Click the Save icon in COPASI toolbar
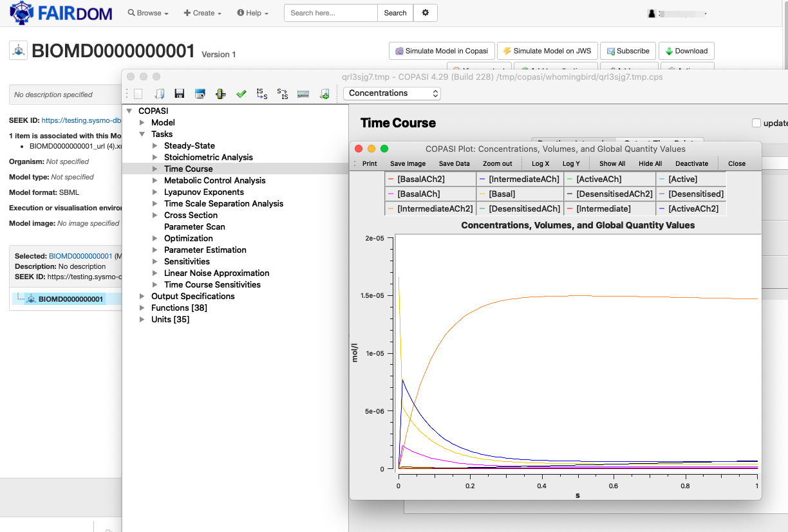The image size is (788, 532). click(x=180, y=93)
